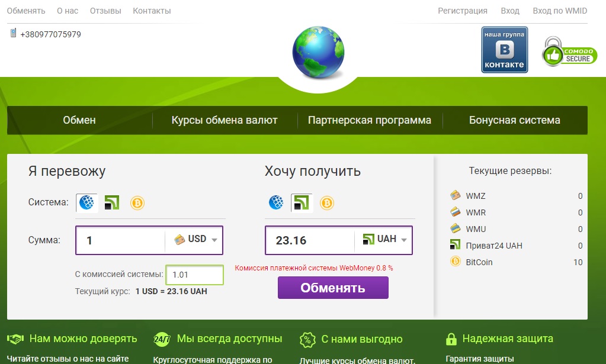Screen dimensions: 606x364
Task: Click the phone number +380977075979
Action: pos(50,34)
